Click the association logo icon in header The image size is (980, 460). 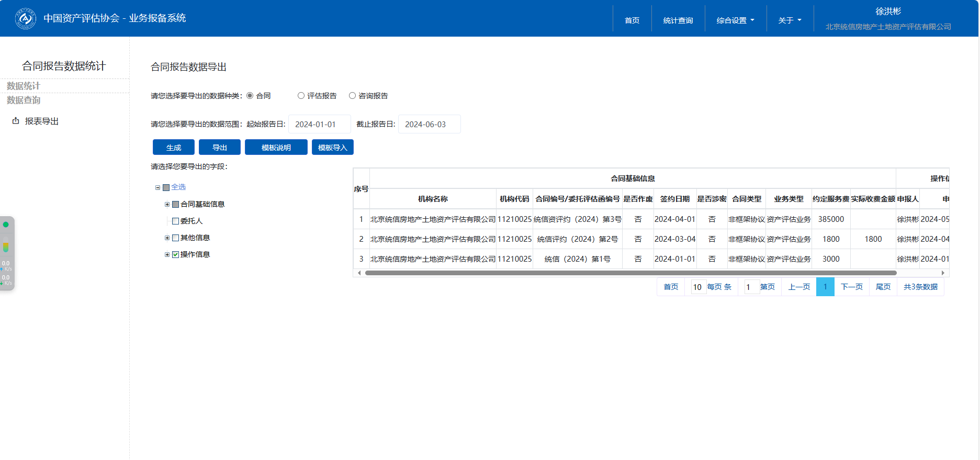tap(25, 19)
